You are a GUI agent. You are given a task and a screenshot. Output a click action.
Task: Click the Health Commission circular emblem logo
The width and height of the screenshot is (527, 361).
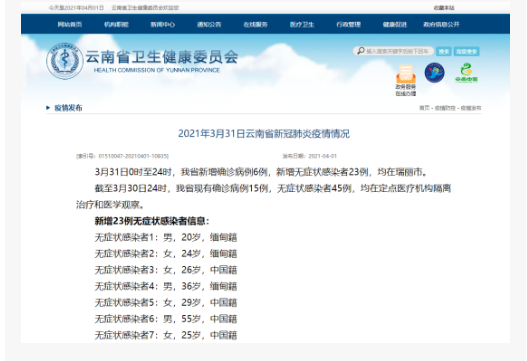[x=65, y=61]
